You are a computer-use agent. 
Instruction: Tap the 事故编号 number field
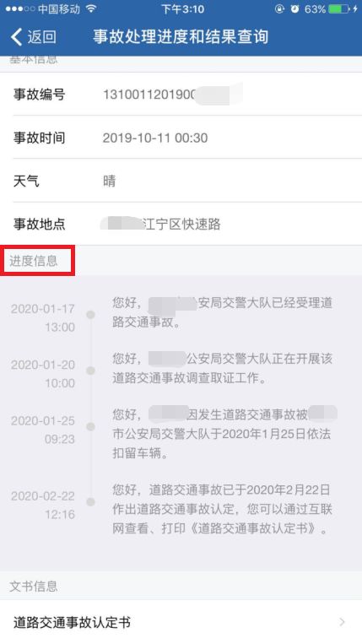click(181, 94)
